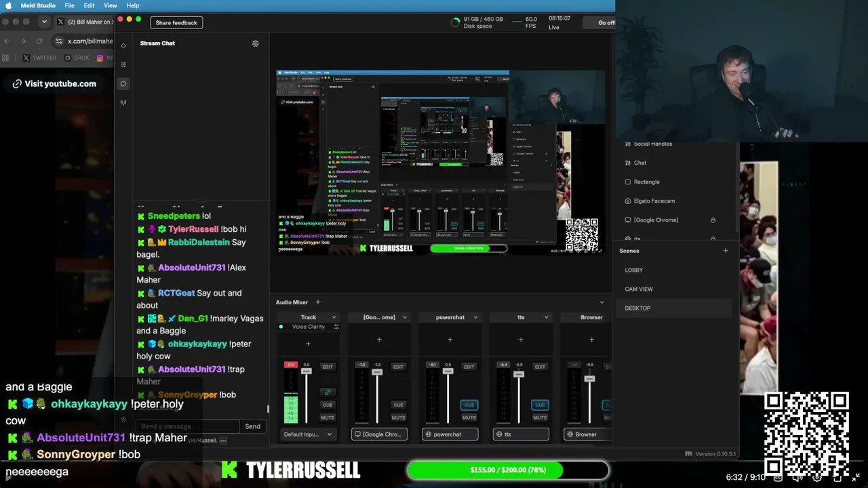The image size is (868, 488).
Task: Mute the tts channel
Action: click(x=540, y=418)
